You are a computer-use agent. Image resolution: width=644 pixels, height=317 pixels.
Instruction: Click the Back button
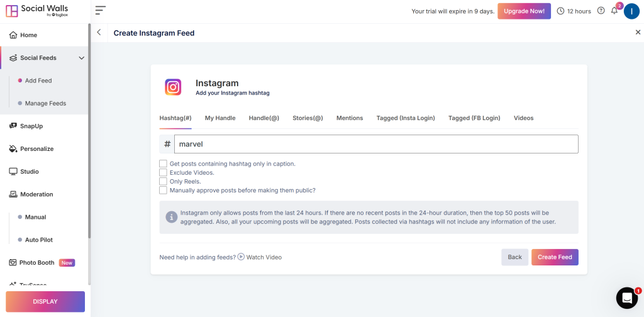pos(514,257)
